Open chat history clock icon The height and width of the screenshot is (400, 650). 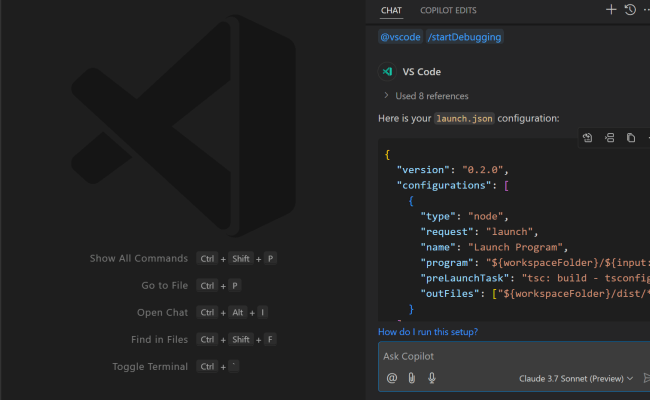630,10
